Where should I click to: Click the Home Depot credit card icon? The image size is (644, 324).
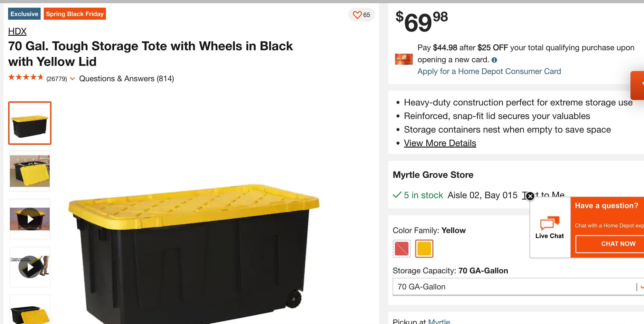404,59
